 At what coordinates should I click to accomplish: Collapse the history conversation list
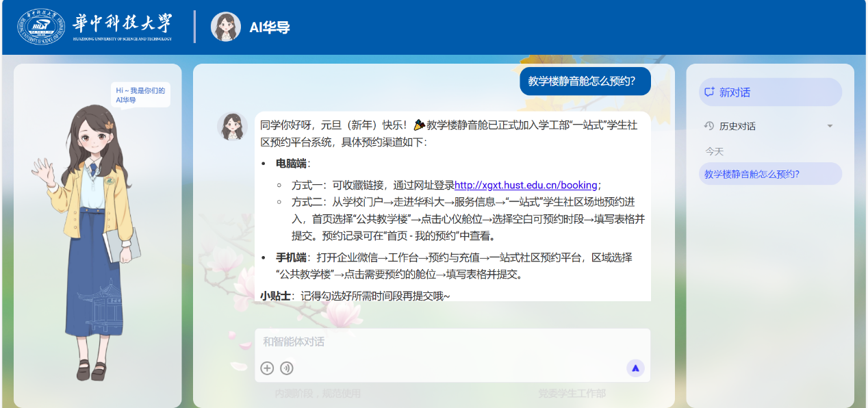tap(829, 126)
